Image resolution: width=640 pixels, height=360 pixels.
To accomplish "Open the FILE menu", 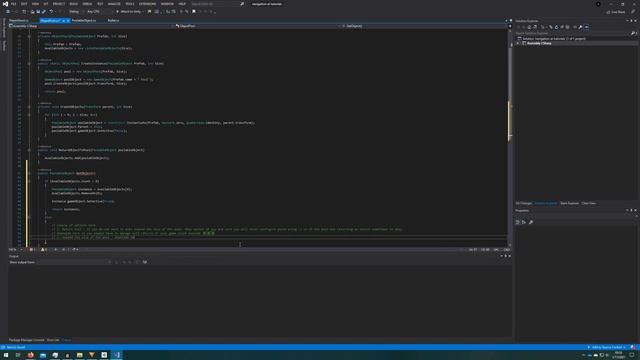I will pos(13,4).
